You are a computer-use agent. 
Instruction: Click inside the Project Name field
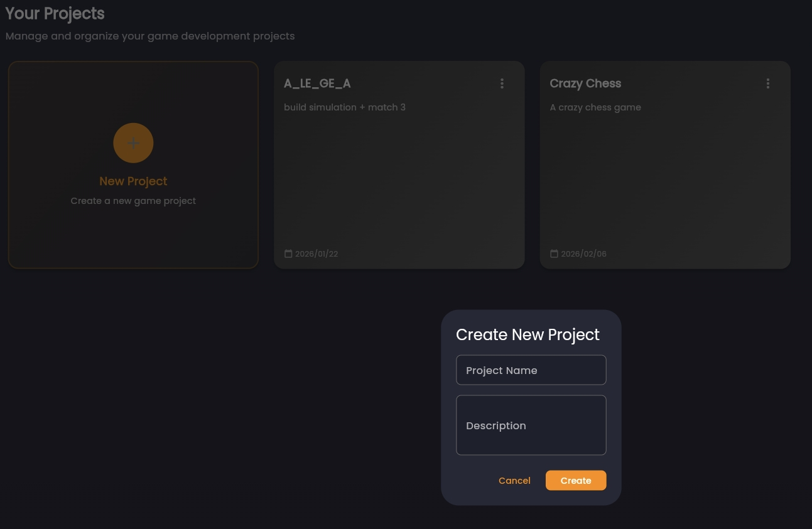coord(531,370)
